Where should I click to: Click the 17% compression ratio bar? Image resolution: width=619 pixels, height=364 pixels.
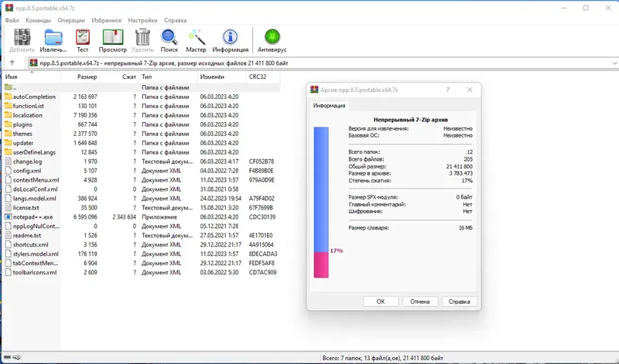(x=321, y=202)
